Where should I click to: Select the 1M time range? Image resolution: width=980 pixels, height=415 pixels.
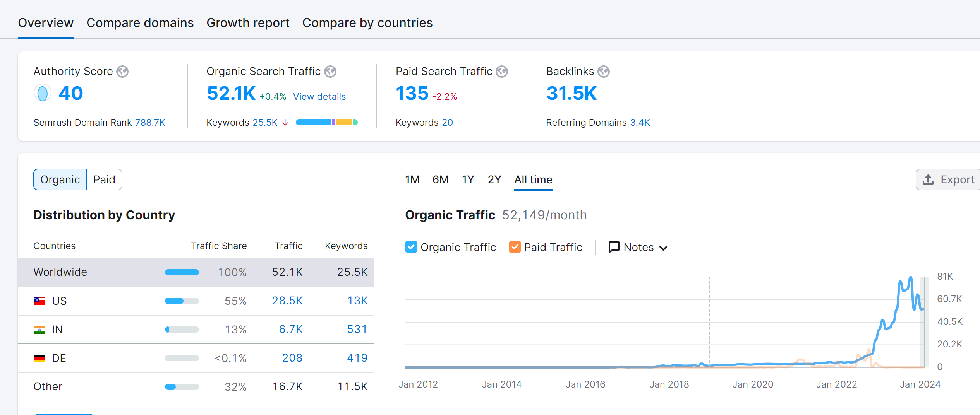pyautogui.click(x=412, y=179)
